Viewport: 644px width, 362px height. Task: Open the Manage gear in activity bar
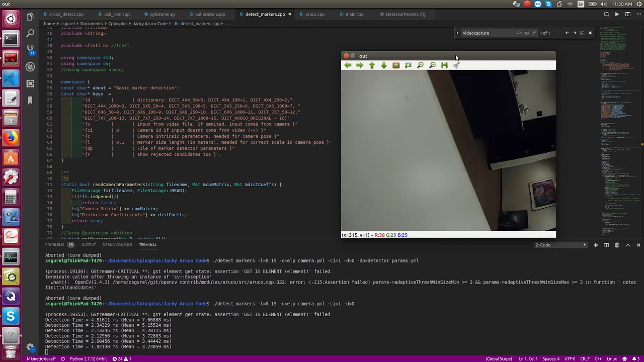[30, 347]
